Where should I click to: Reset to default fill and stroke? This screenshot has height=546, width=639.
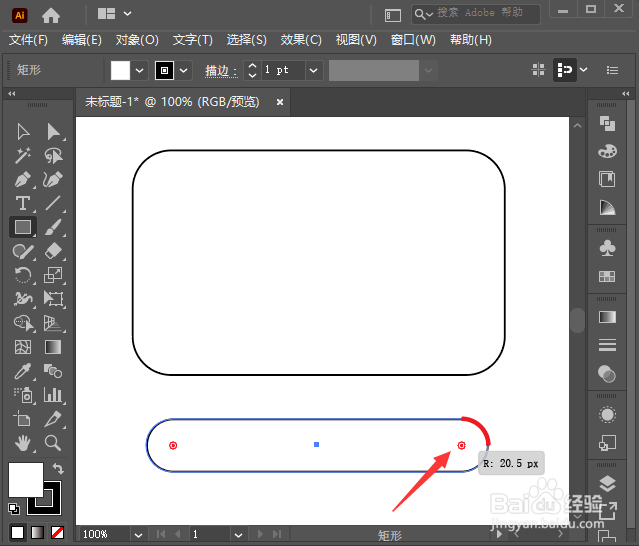[14, 509]
